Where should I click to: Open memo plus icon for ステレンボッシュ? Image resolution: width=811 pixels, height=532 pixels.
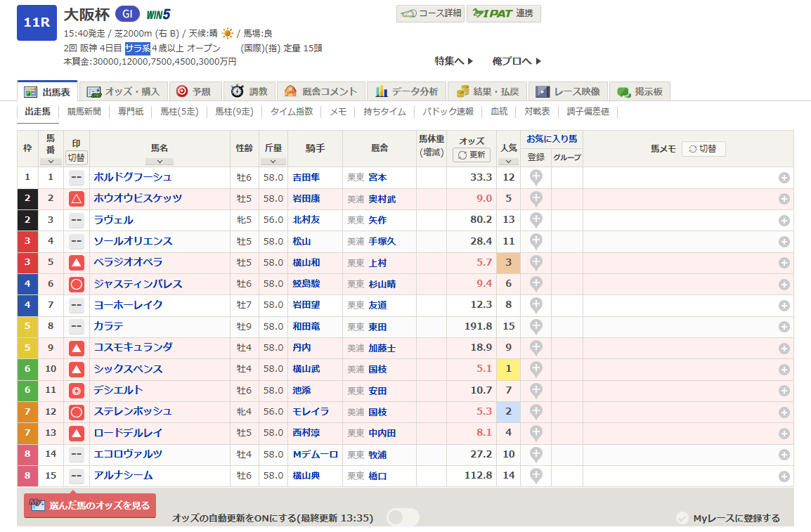pos(784,413)
